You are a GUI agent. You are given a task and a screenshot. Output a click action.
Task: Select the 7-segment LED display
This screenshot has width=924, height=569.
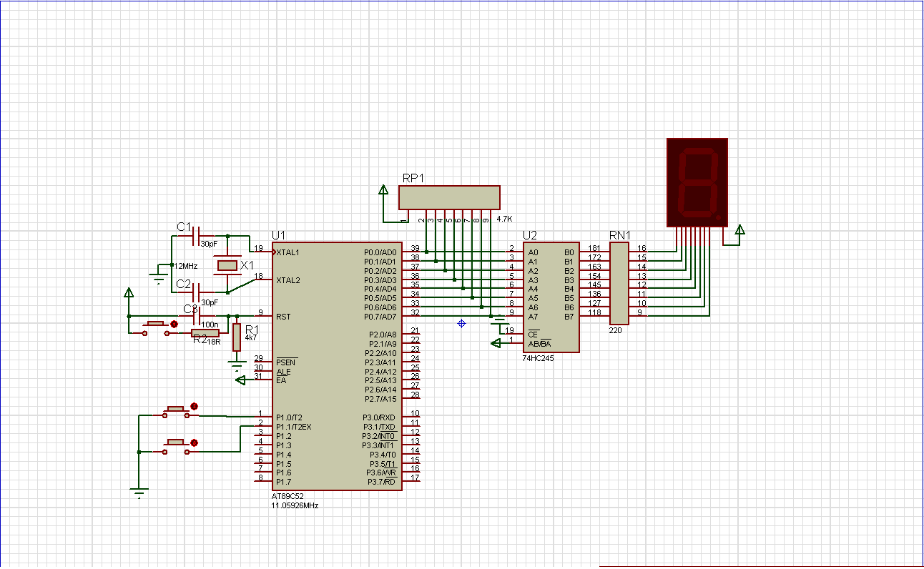(x=697, y=182)
